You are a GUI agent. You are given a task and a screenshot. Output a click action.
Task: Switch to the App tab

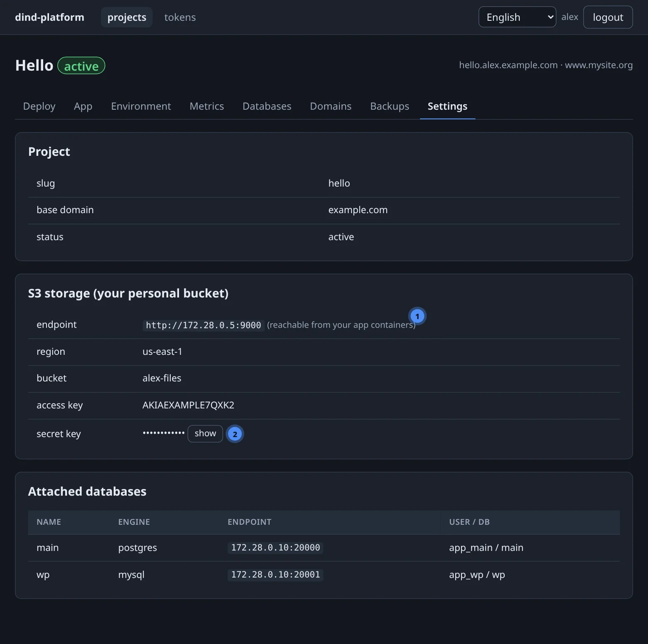[83, 106]
